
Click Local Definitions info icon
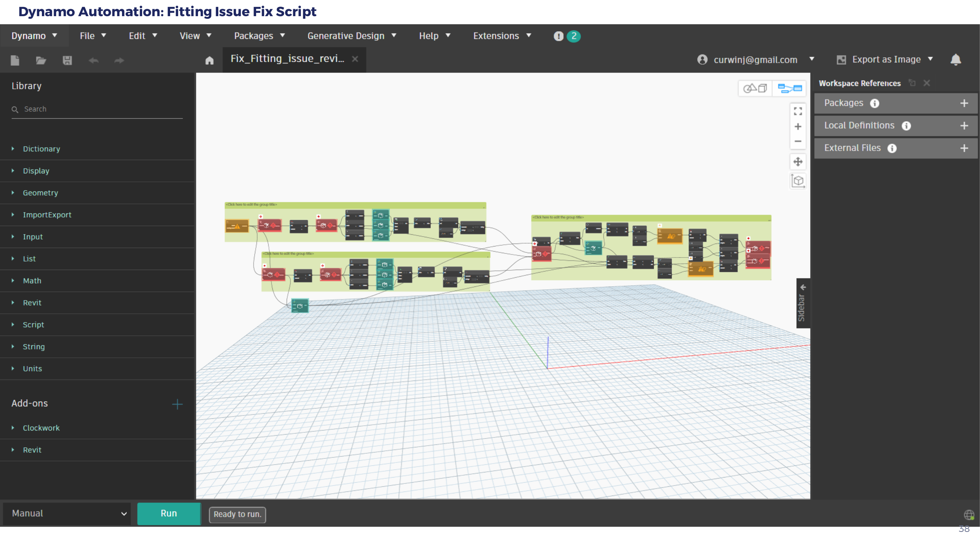pyautogui.click(x=907, y=126)
